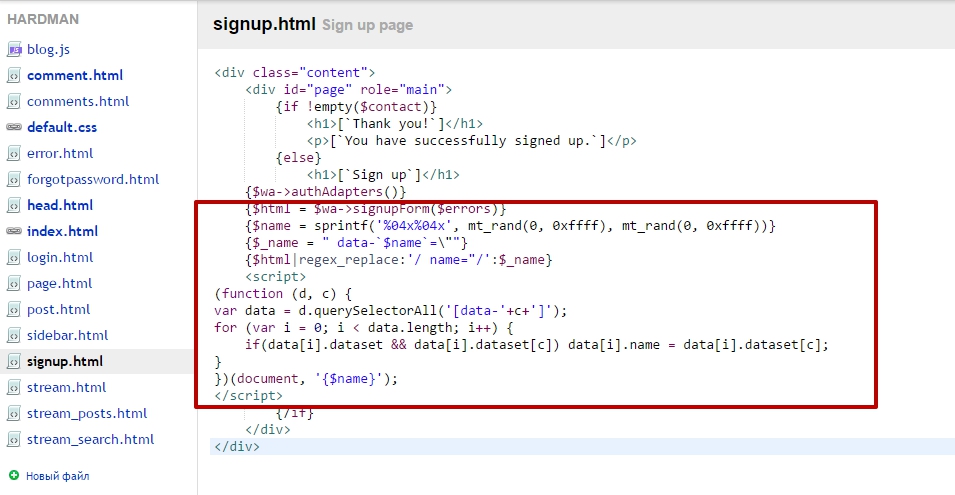Click the comment.html file icon
This screenshot has width=955, height=495.
(14, 75)
